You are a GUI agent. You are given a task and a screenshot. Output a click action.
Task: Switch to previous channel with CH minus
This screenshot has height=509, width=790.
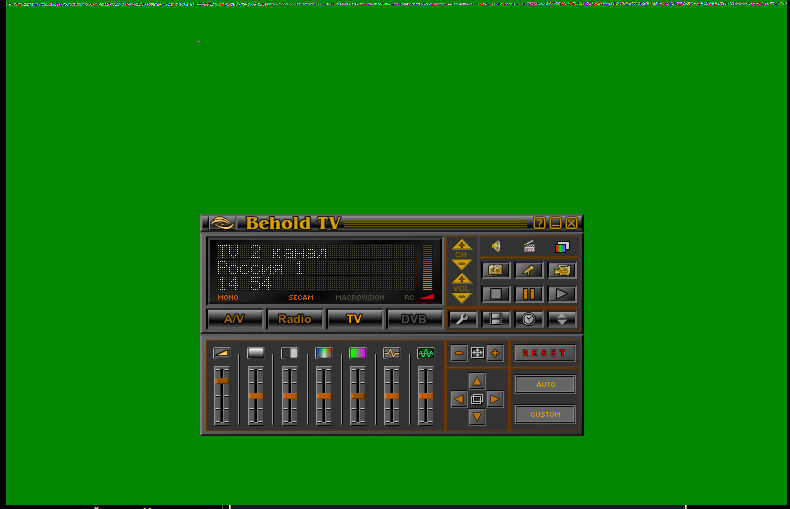click(462, 265)
